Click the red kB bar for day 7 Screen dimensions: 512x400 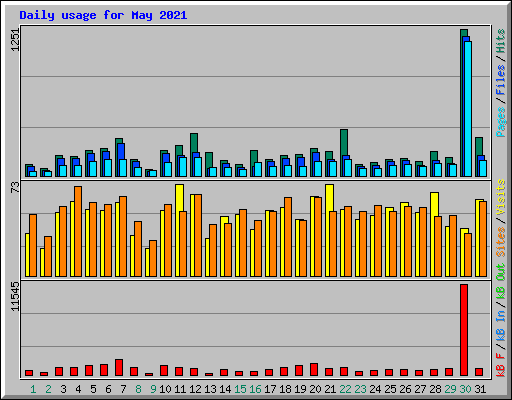pyautogui.click(x=119, y=367)
